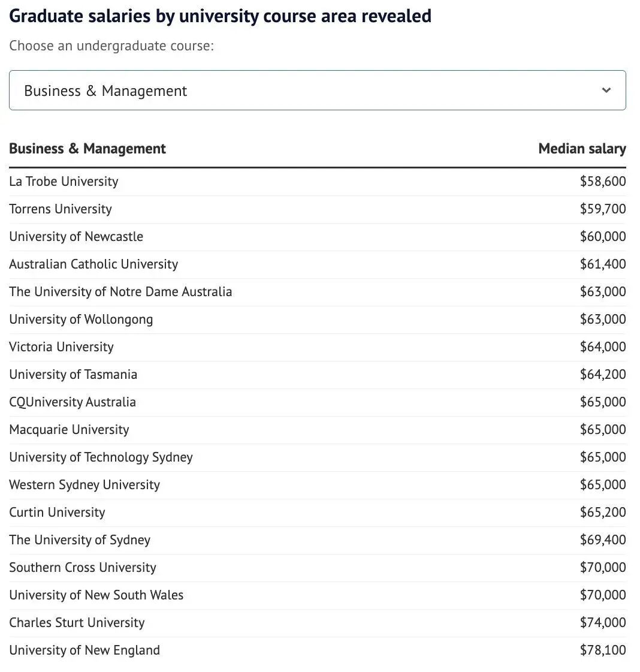Open the Business & Management course dropdown
The height and width of the screenshot is (672, 640).
(317, 91)
